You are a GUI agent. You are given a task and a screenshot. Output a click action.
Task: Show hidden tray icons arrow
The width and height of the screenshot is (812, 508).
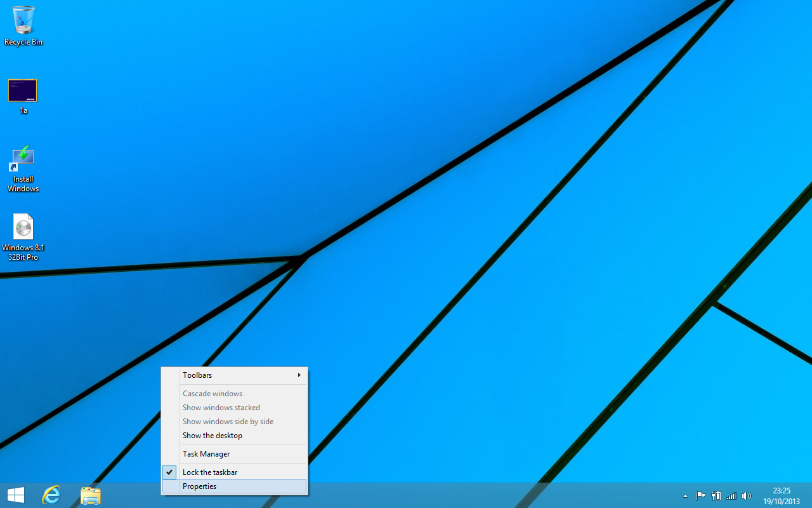tap(685, 496)
